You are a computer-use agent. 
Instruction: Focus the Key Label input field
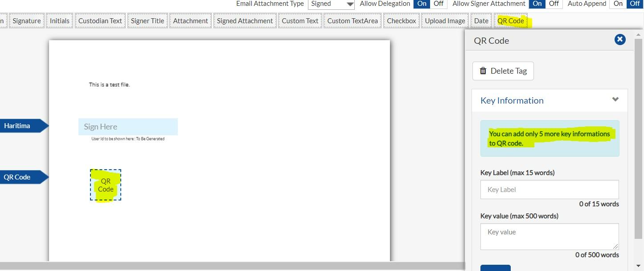(550, 189)
